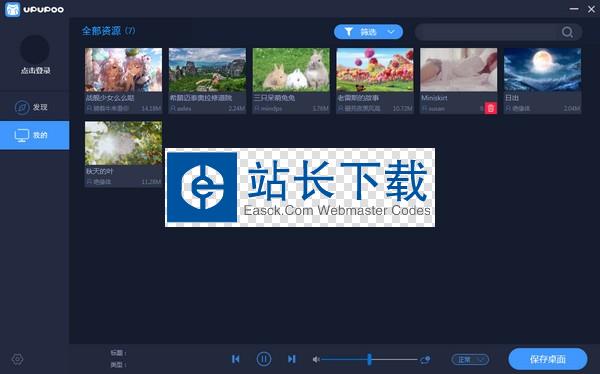
Task: Toggle the loop mode icon
Action: pyautogui.click(x=425, y=359)
